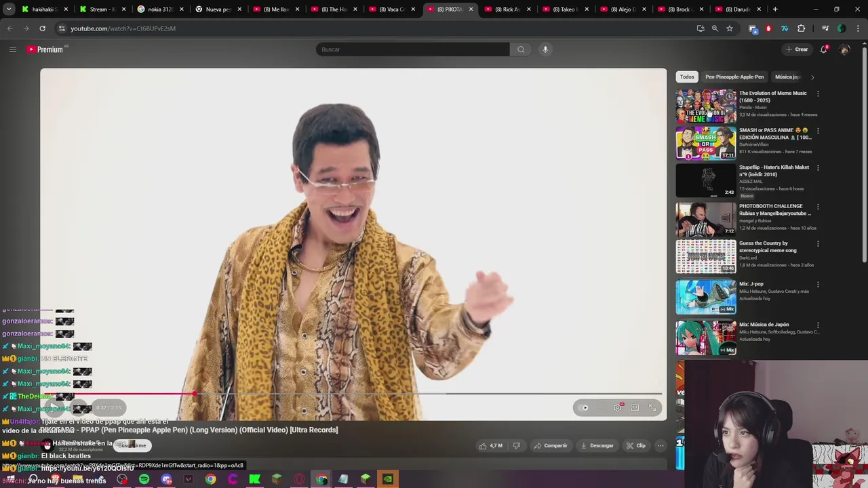
Task: Switch to the Stream browser tab
Action: (102, 9)
